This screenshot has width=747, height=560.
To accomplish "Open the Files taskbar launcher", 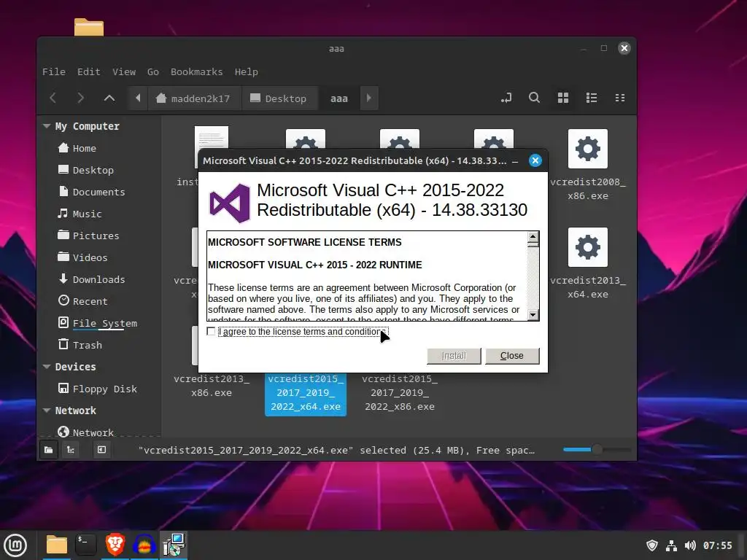I will click(x=57, y=545).
